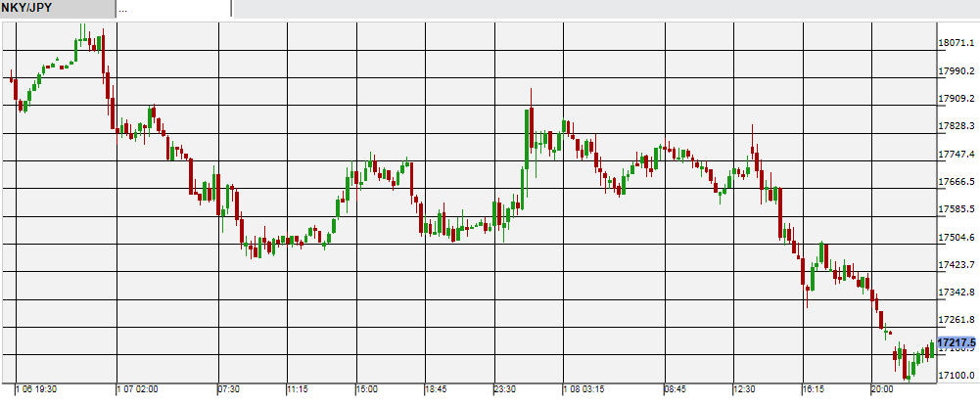Click the 16:15 time axis label
Viewport: 980px width, 406px height.
(x=815, y=389)
